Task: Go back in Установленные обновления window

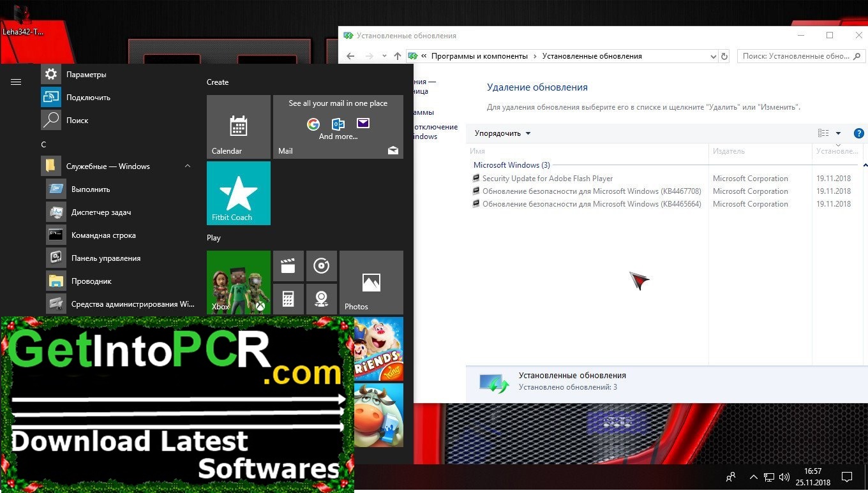Action: click(350, 56)
